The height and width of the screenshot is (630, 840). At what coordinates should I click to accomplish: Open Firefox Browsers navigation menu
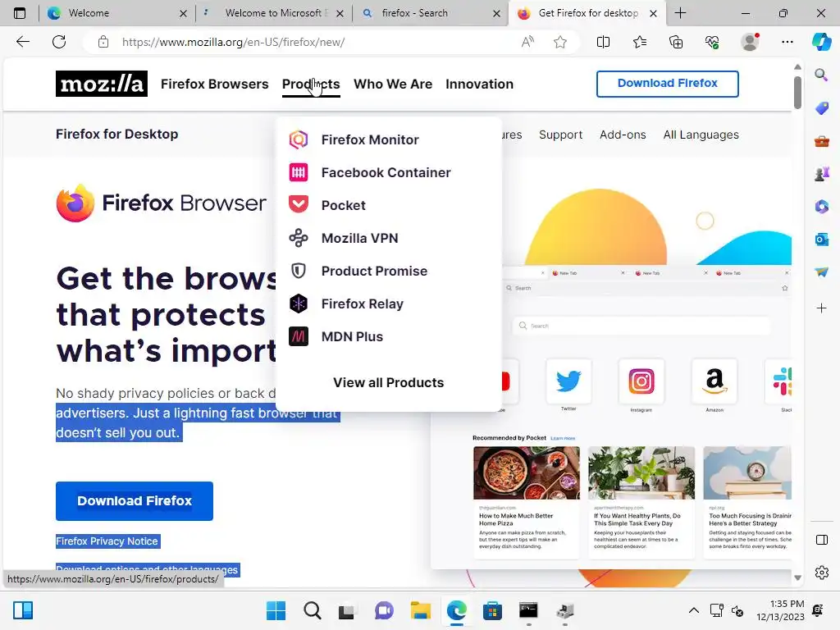(214, 84)
